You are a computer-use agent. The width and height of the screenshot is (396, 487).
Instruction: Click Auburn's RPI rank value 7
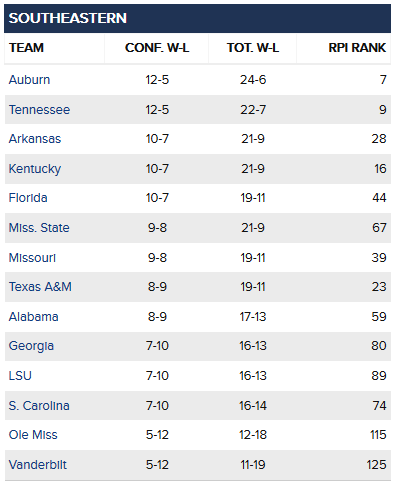click(x=383, y=80)
